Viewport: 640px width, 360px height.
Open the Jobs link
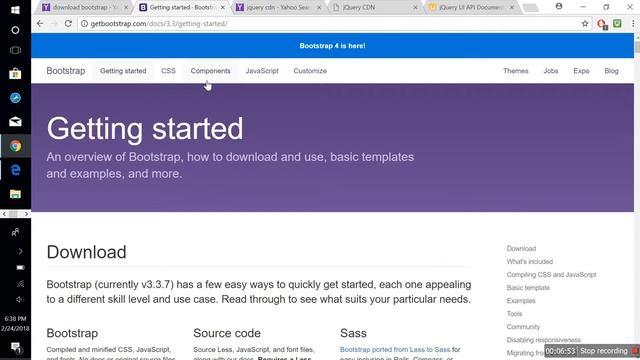551,71
